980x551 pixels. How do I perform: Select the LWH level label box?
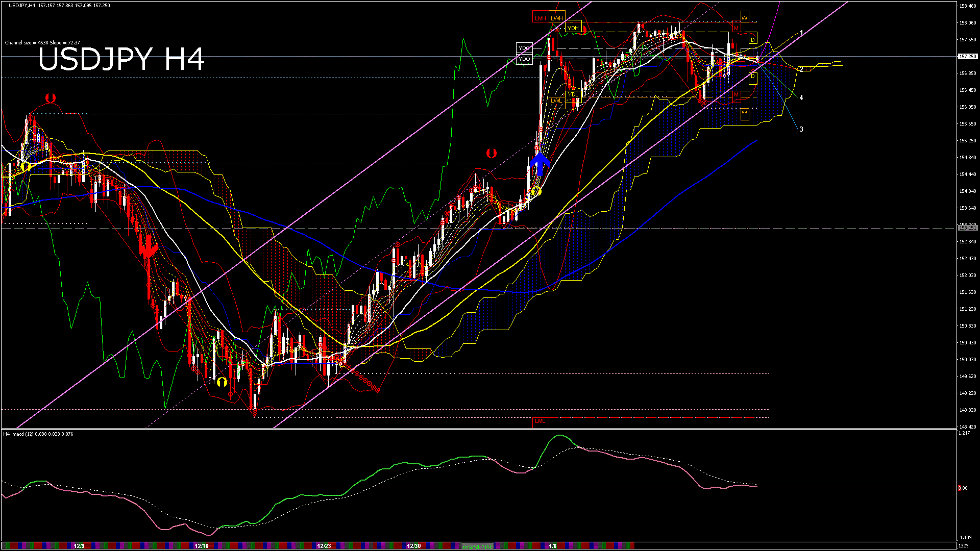pyautogui.click(x=557, y=18)
